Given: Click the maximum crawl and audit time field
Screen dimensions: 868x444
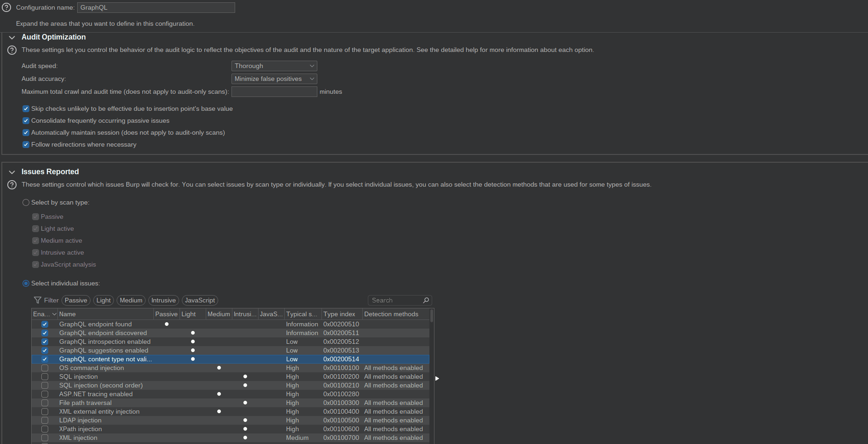Looking at the screenshot, I should (x=274, y=92).
